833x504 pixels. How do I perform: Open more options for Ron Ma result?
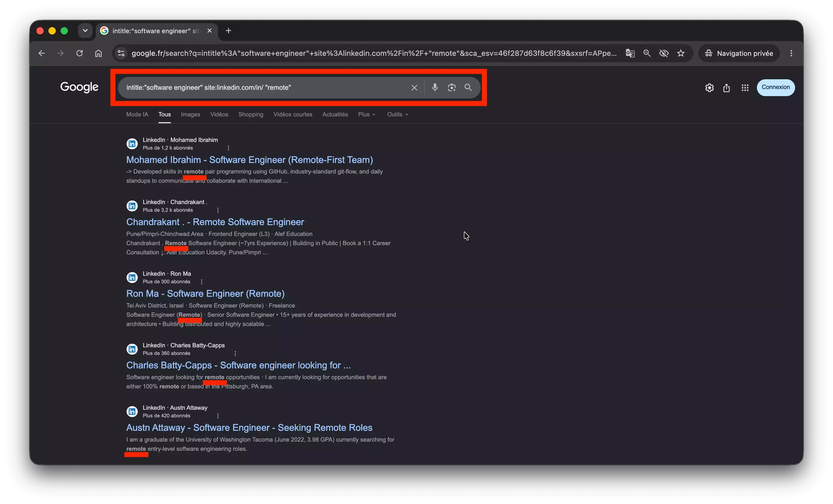click(x=201, y=282)
